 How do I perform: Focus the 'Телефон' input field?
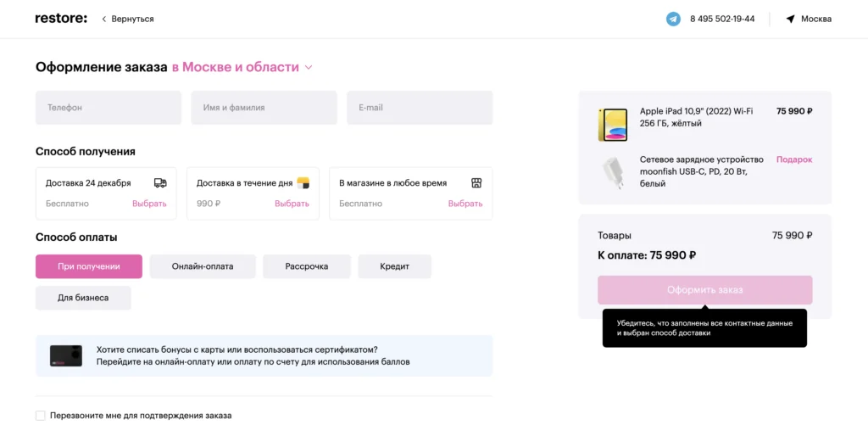(108, 108)
